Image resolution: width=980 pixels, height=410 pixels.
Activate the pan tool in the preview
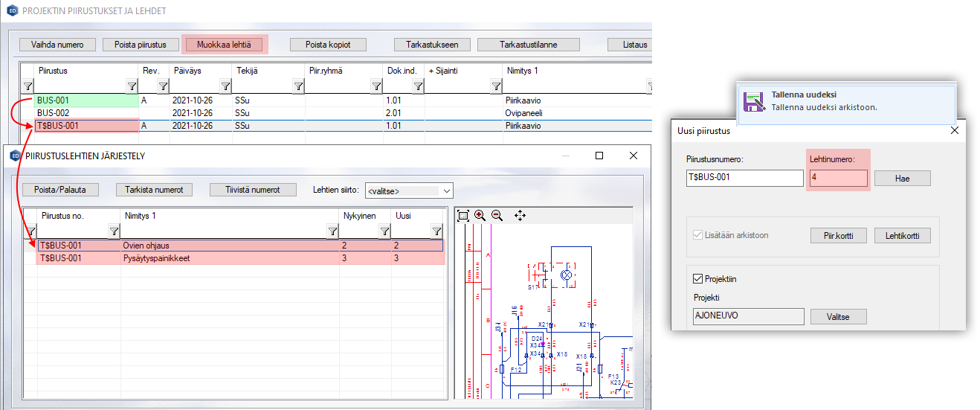pyautogui.click(x=520, y=215)
